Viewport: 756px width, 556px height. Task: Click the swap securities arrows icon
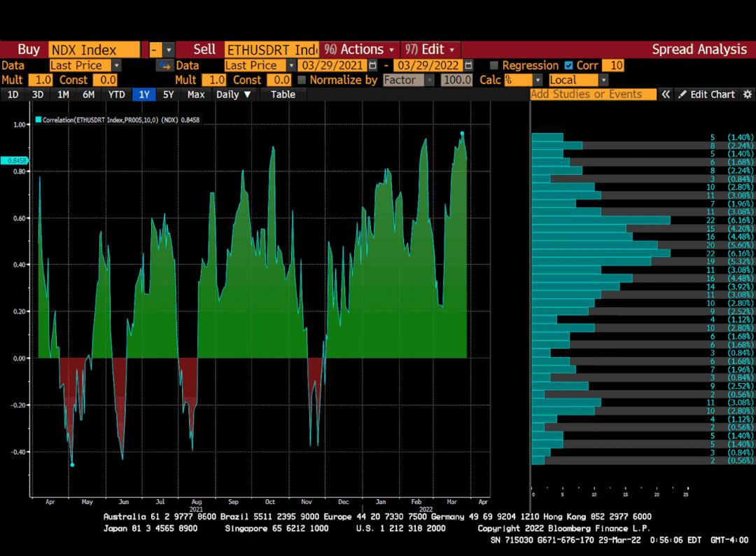tap(164, 65)
